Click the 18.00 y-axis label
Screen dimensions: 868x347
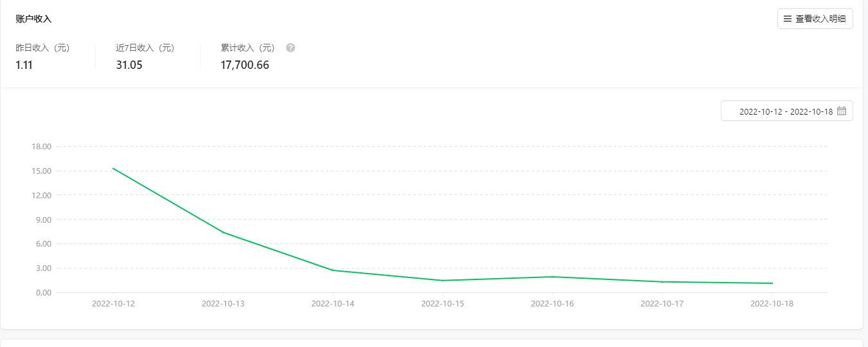(41, 147)
